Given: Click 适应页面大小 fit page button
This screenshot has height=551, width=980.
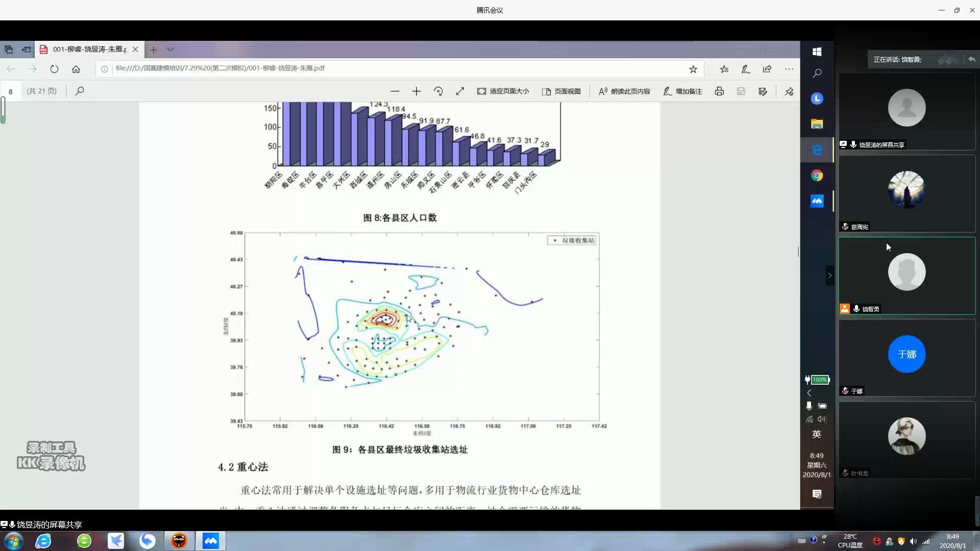Looking at the screenshot, I should pos(503,91).
